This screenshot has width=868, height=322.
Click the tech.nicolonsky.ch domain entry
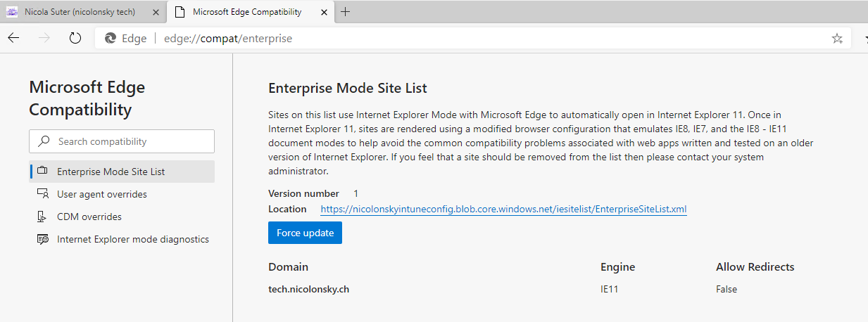point(308,289)
